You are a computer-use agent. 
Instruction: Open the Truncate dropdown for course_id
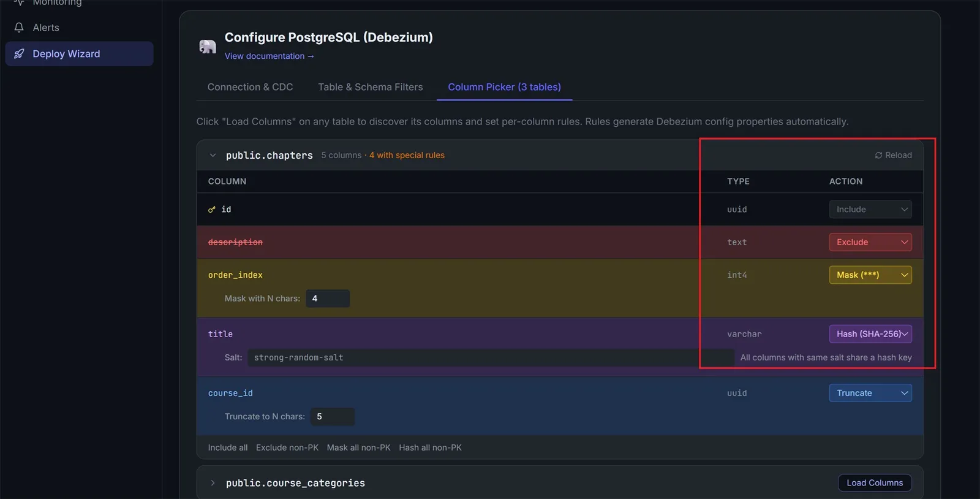click(870, 393)
